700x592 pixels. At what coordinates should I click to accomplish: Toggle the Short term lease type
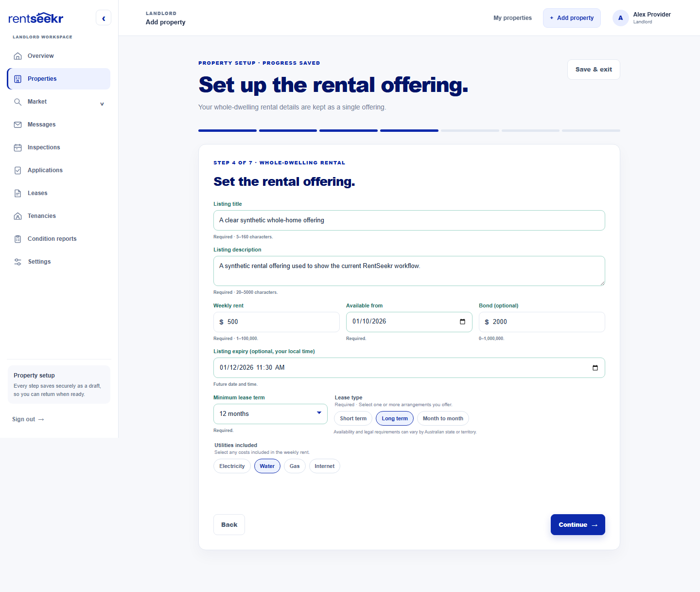(353, 418)
